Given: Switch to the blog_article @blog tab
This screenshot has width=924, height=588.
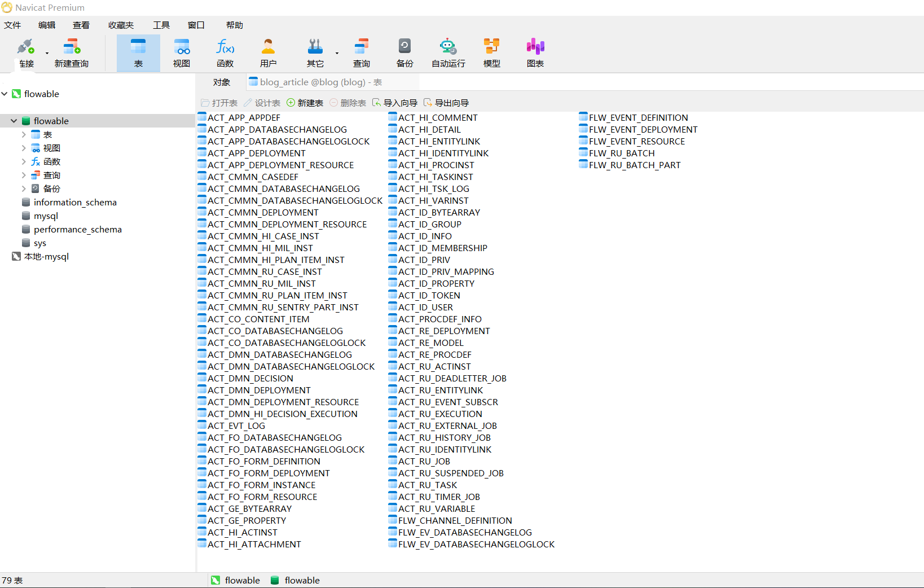Looking at the screenshot, I should (316, 82).
